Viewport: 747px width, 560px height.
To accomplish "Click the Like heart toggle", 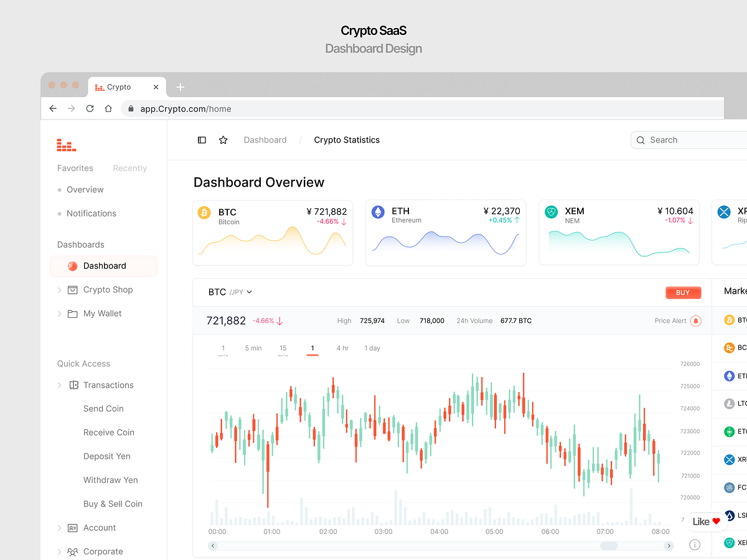I will (706, 521).
